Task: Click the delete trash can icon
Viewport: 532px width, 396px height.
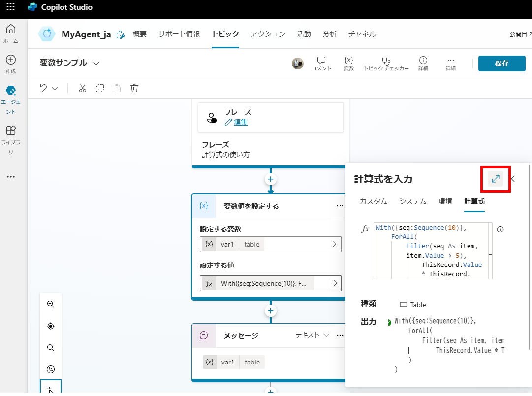Action: 134,88
